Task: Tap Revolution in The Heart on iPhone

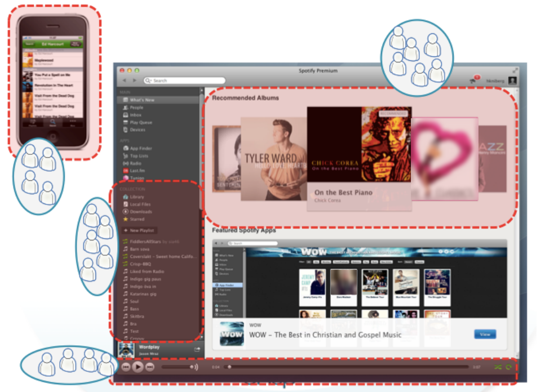Action: tap(53, 86)
